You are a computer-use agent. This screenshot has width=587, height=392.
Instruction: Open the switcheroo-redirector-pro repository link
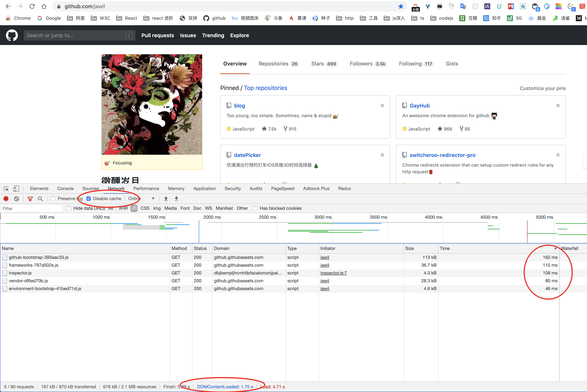point(442,155)
